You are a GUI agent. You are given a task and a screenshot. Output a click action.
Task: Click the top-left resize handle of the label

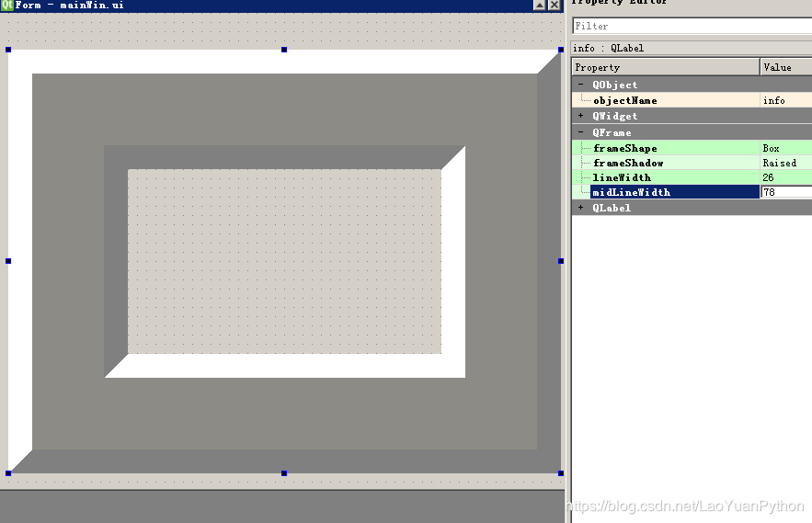(8, 50)
